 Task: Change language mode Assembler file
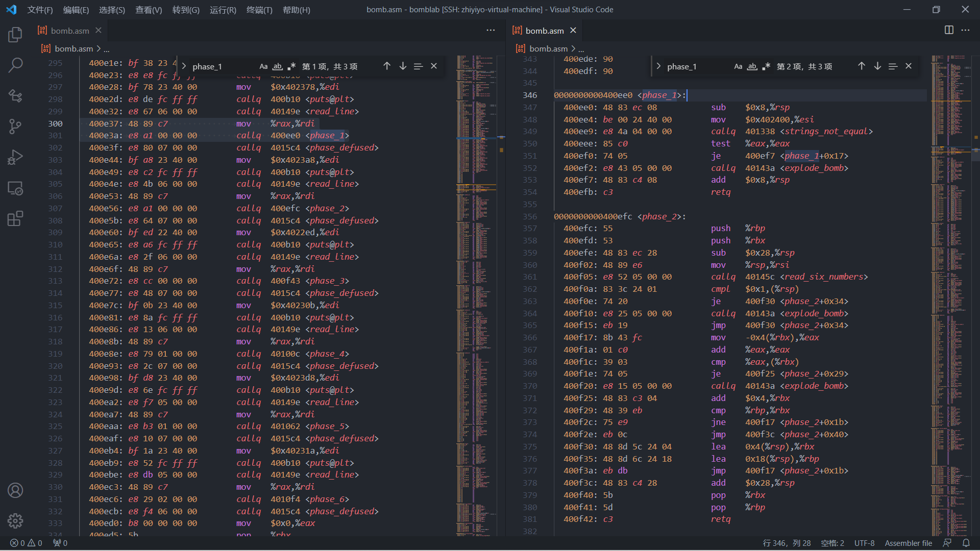908,543
